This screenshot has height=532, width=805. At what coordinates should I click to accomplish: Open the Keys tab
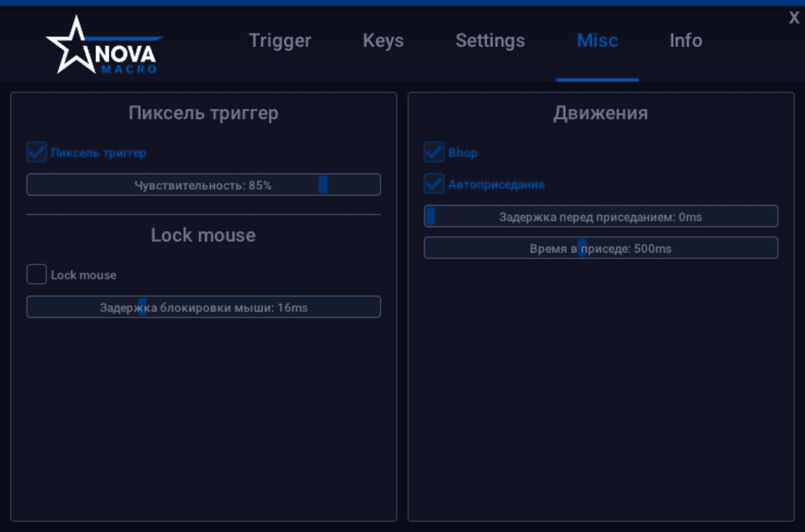click(x=383, y=41)
